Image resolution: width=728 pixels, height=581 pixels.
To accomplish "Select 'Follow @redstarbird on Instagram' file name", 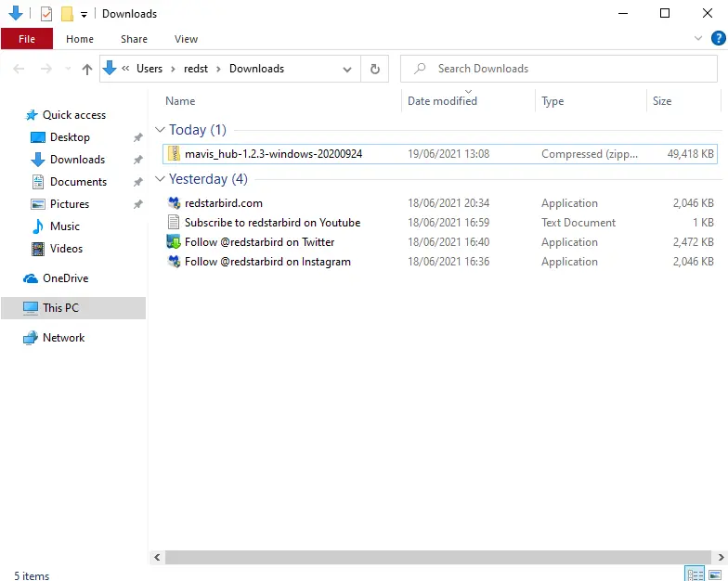I will coord(267,262).
